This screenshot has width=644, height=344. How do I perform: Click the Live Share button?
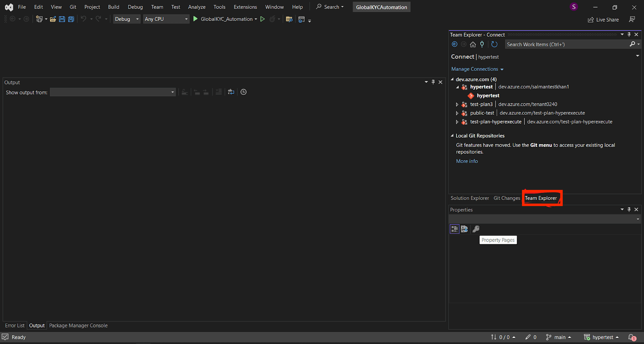603,19
